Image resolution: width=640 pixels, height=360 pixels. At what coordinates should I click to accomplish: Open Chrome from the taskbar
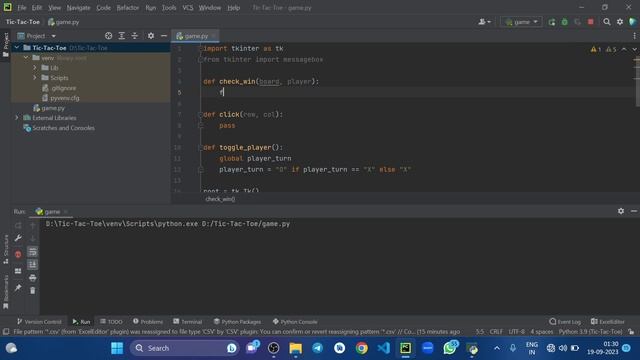point(361,348)
